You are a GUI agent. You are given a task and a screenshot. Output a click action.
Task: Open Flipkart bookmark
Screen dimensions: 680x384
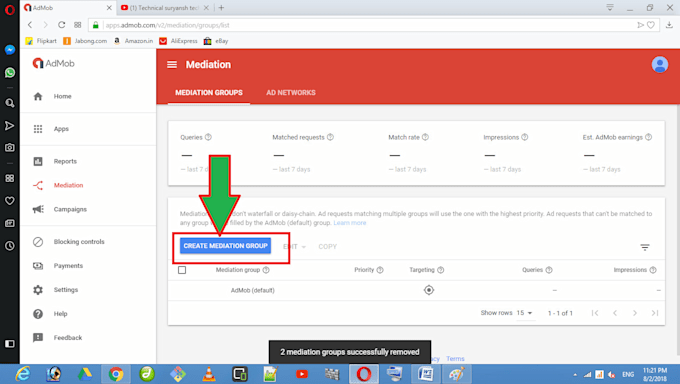(41, 41)
